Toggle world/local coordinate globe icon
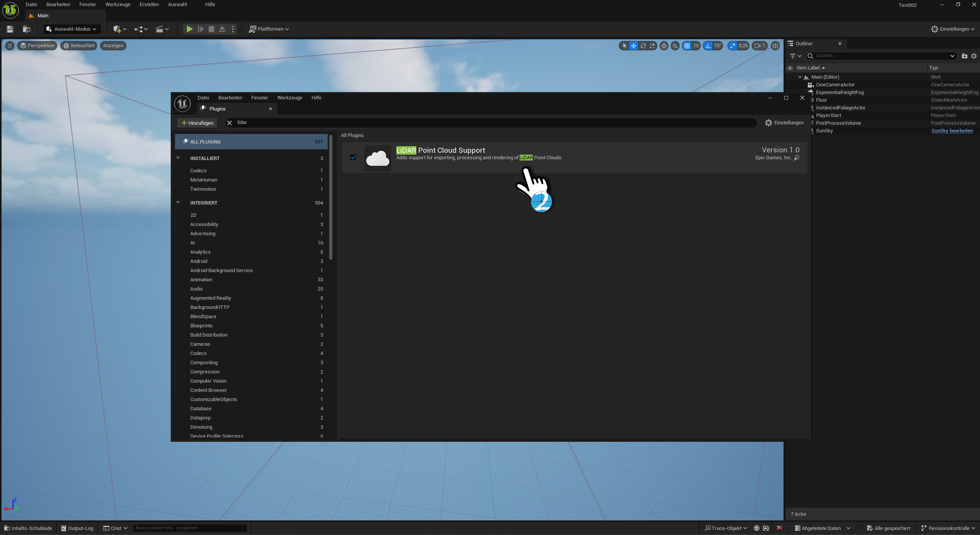Viewport: 980px width, 535px height. 664,46
